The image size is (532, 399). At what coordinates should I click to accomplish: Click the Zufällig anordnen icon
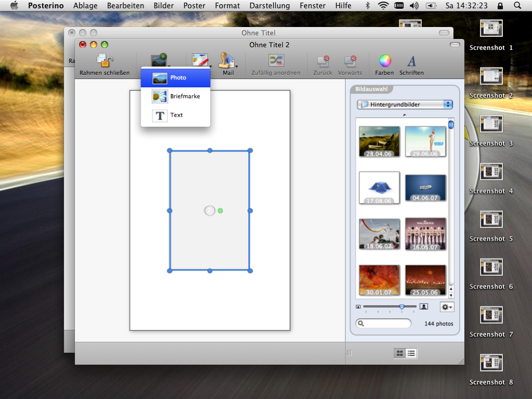point(276,61)
